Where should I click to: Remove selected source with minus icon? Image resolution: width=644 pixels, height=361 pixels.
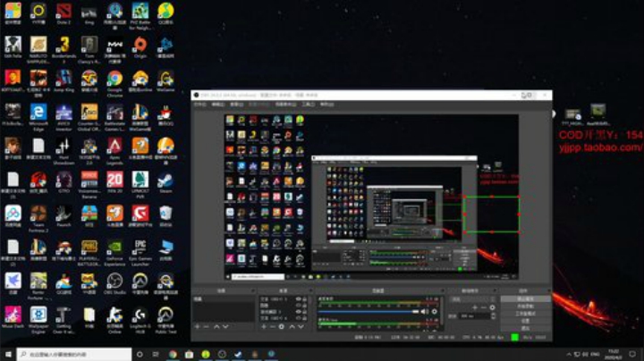[x=272, y=326]
